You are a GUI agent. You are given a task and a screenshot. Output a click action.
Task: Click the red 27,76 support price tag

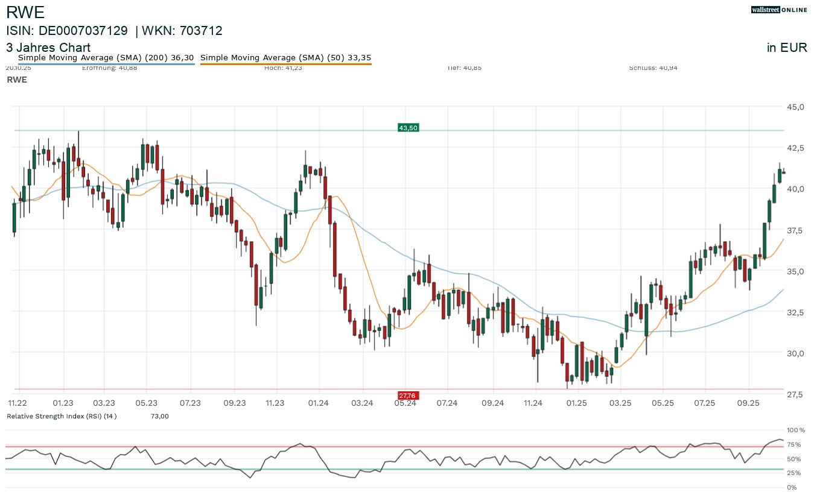407,395
